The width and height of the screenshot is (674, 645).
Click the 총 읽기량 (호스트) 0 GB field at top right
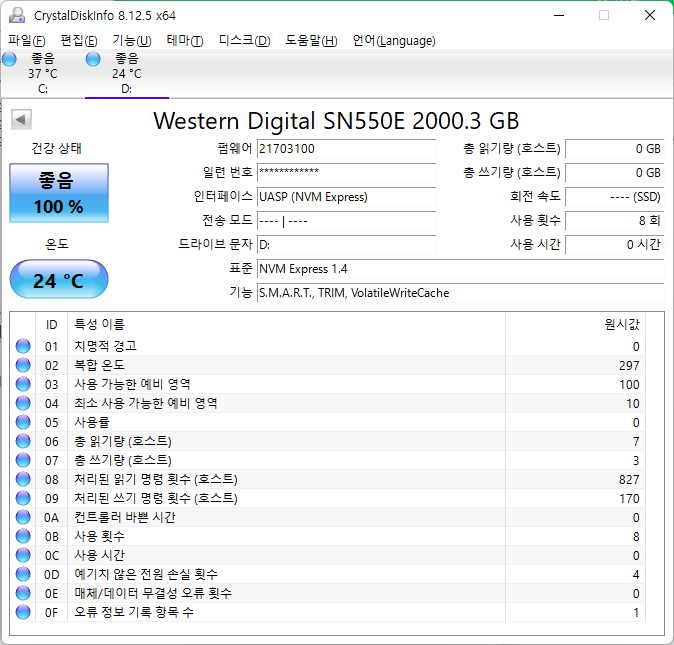click(615, 149)
